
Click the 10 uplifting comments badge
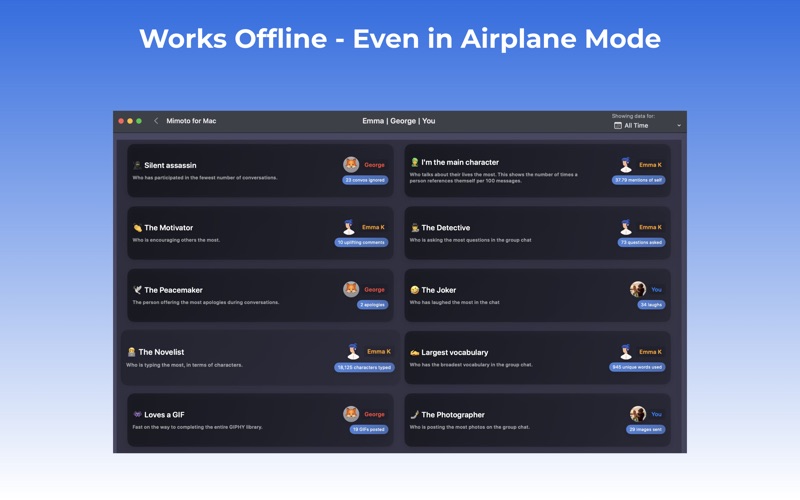[x=361, y=242]
